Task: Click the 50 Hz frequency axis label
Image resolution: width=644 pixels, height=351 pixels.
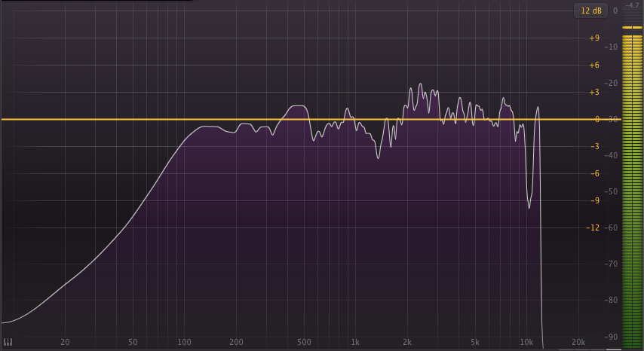Action: pos(133,342)
